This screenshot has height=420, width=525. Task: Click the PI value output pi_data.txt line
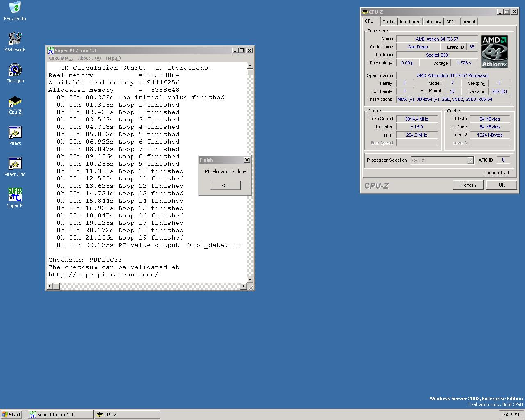[148, 245]
